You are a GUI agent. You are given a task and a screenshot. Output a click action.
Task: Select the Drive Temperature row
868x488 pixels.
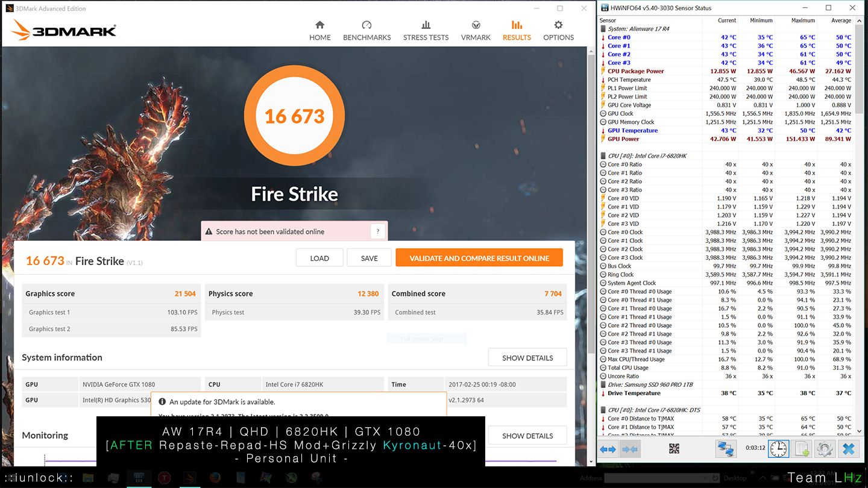726,393
